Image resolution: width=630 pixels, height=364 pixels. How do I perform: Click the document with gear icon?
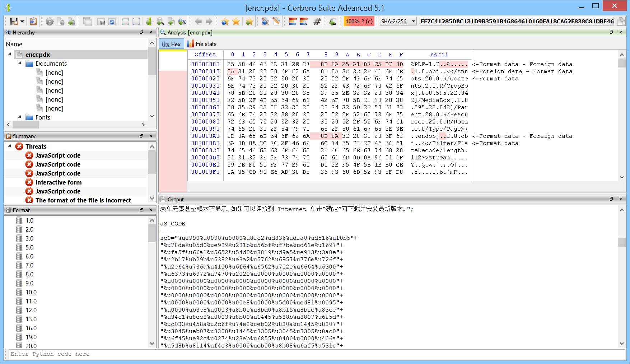(61, 22)
